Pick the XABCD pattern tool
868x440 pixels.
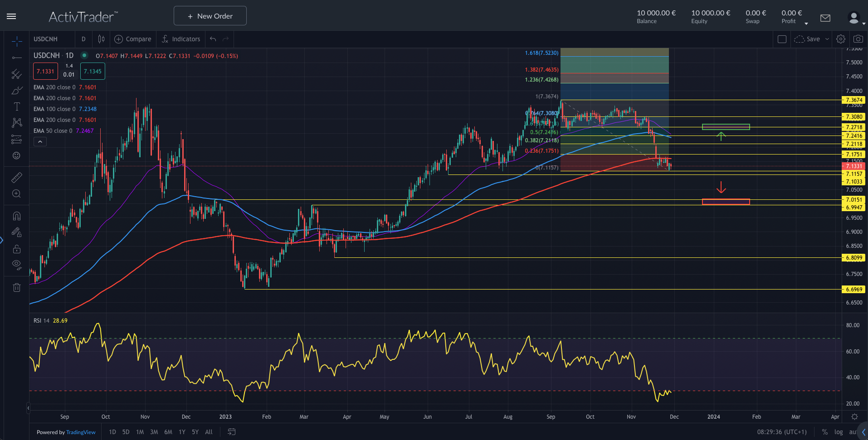tap(16, 122)
